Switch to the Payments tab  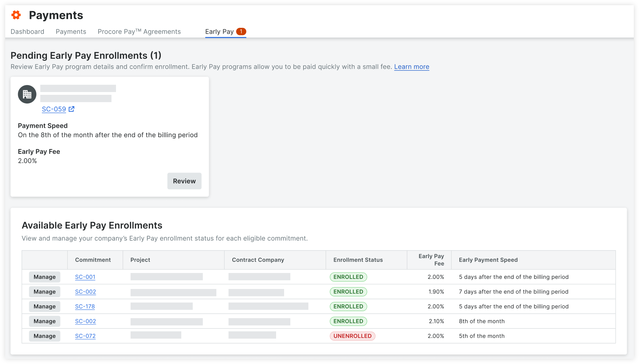71,32
